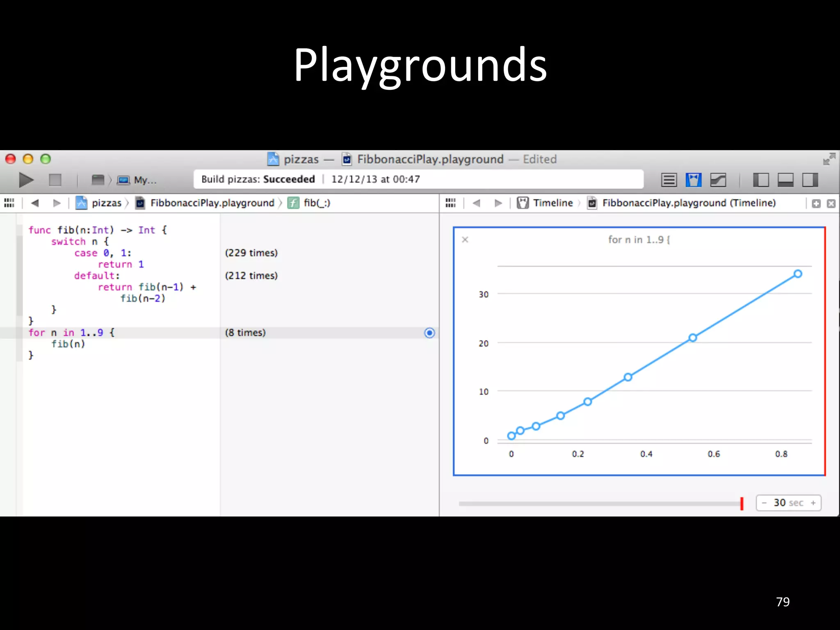Click the pizzas breadcrumb item

click(106, 203)
